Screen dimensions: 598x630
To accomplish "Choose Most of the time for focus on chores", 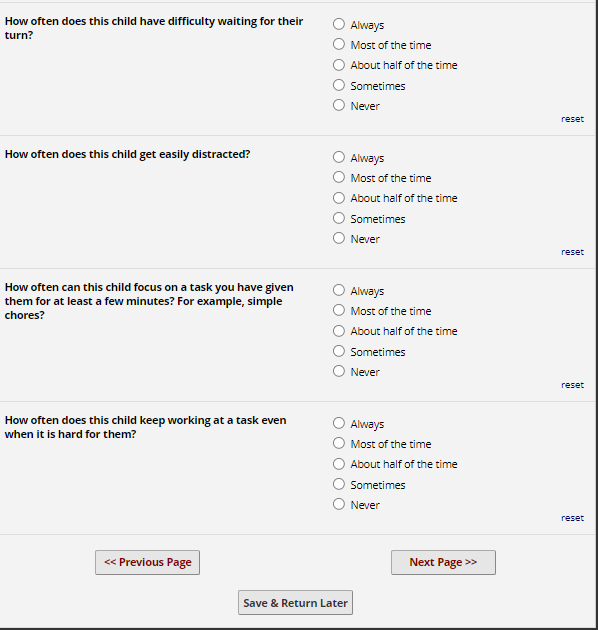I will point(339,310).
